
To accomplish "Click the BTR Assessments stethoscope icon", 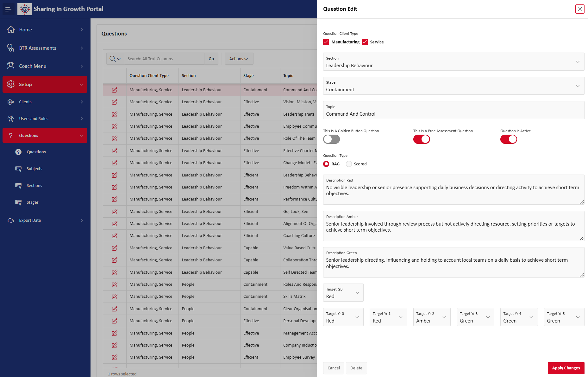I will click(x=11, y=48).
